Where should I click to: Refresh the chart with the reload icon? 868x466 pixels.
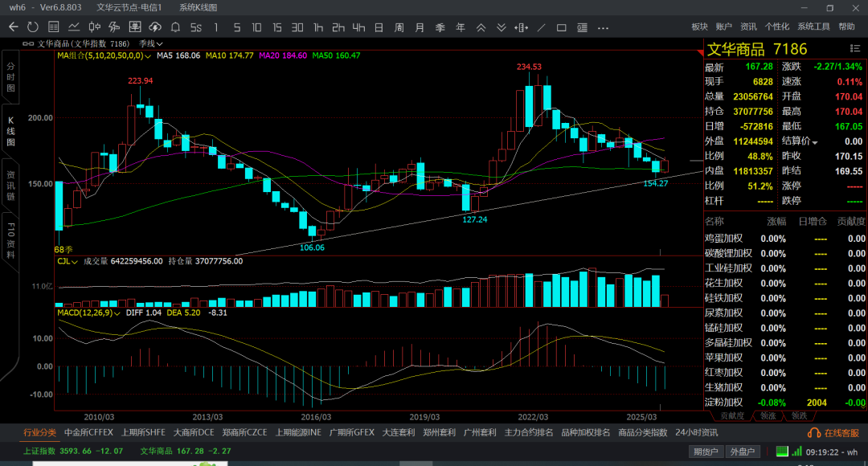coord(33,27)
